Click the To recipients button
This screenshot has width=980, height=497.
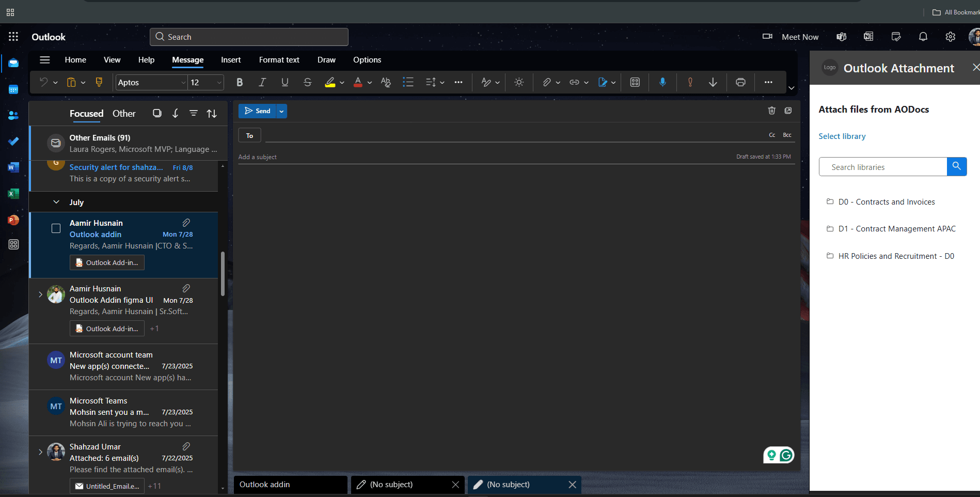pyautogui.click(x=249, y=135)
